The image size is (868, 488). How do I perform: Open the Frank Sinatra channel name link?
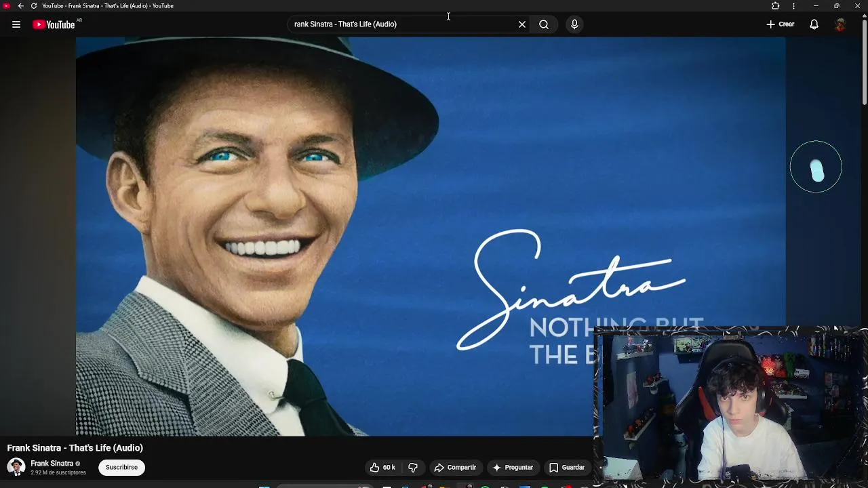coord(52,464)
